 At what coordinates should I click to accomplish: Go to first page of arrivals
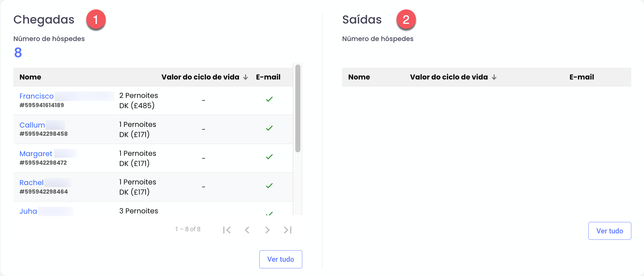click(227, 230)
